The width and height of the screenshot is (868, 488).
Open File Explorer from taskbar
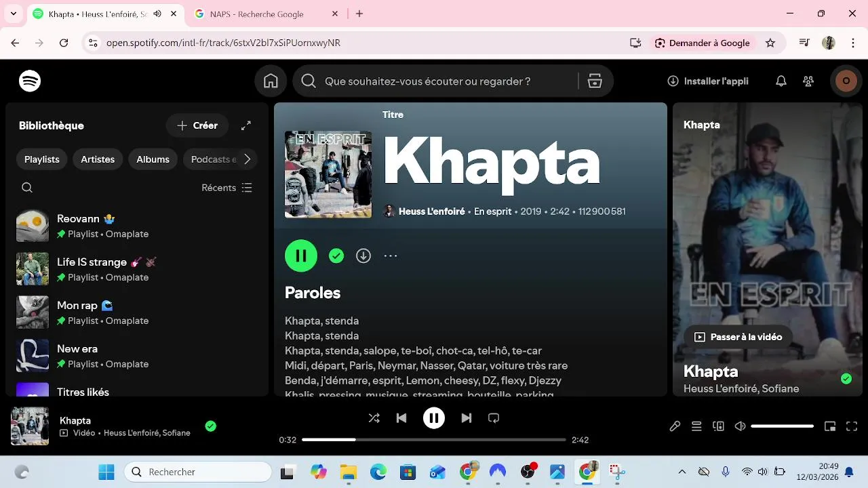pos(348,472)
